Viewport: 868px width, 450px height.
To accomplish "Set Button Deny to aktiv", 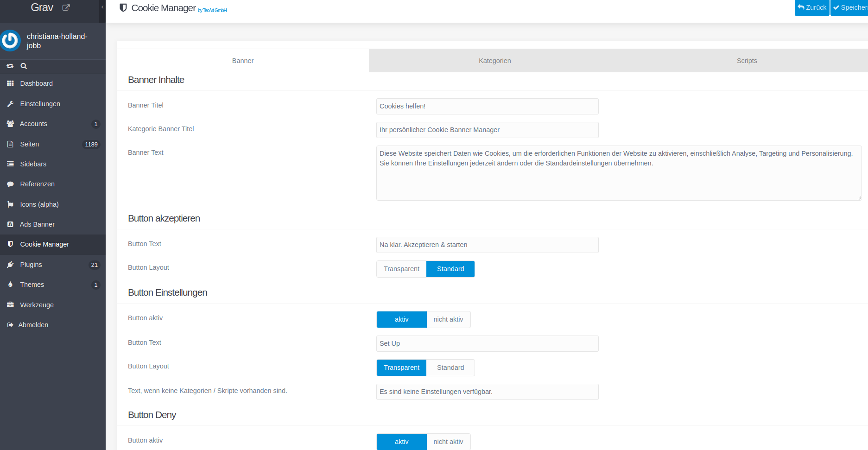I will click(x=401, y=442).
